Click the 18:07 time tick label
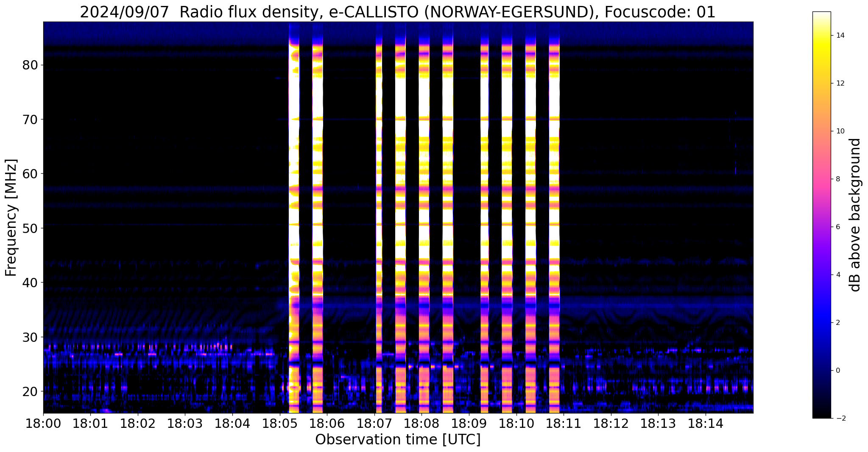This screenshot has height=452, width=868. click(374, 423)
